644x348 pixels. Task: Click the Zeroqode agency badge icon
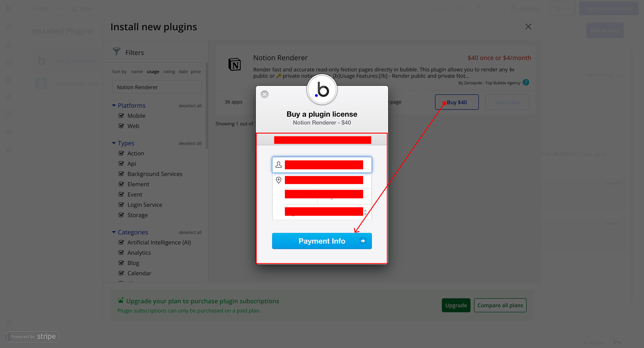(x=526, y=83)
